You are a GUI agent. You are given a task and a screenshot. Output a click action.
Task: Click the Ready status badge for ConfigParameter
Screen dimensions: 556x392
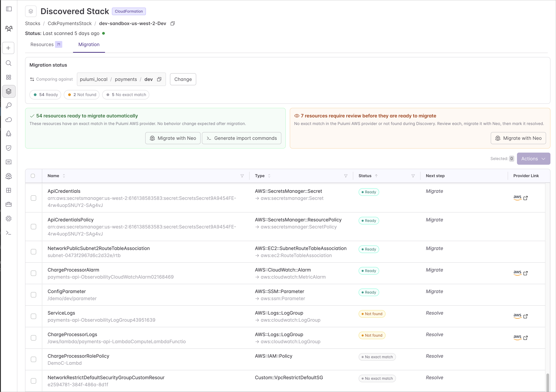369,292
